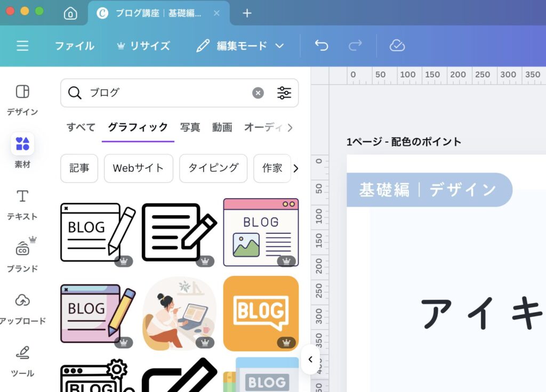Switch to the 写真 tab
The height and width of the screenshot is (392, 546).
point(190,127)
